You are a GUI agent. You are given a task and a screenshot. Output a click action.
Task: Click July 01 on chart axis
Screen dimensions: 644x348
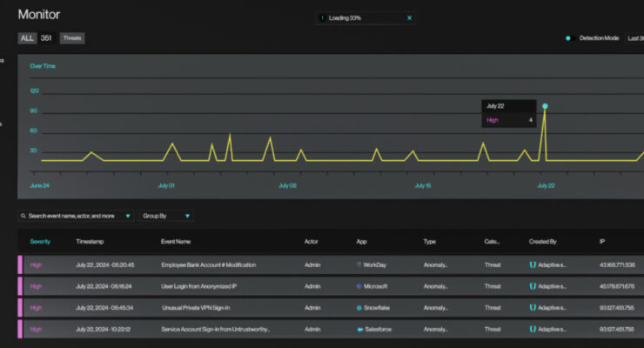pos(166,185)
